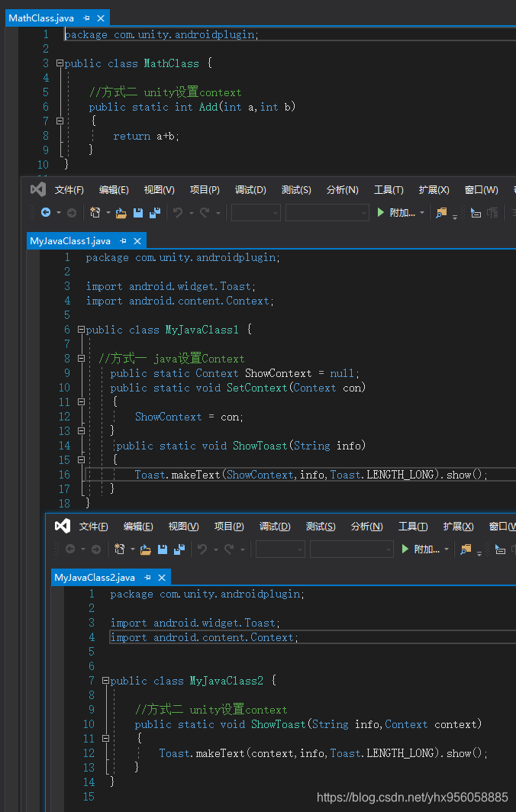Open 编辑(E) menu in MyJavaClass1 window
The width and height of the screenshot is (516, 812).
(x=114, y=190)
